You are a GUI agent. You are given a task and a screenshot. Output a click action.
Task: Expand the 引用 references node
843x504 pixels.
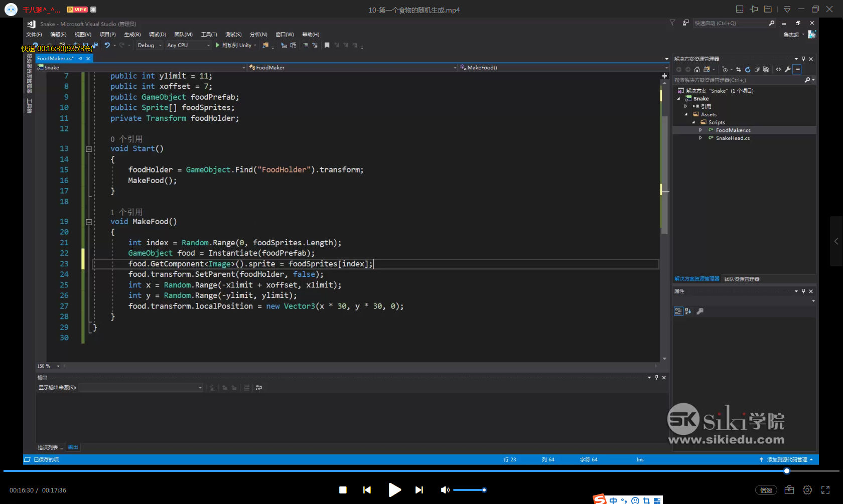pos(686,107)
